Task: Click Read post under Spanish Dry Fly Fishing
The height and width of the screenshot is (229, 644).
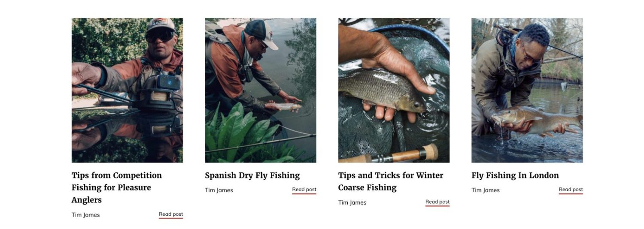Action: 304,190
